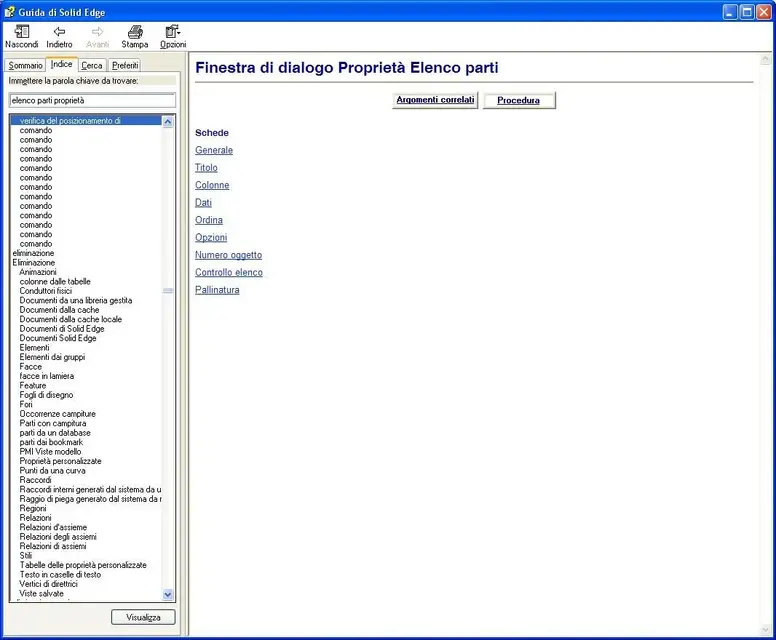Open the Ordina link
The height and width of the screenshot is (640, 776).
(x=209, y=220)
